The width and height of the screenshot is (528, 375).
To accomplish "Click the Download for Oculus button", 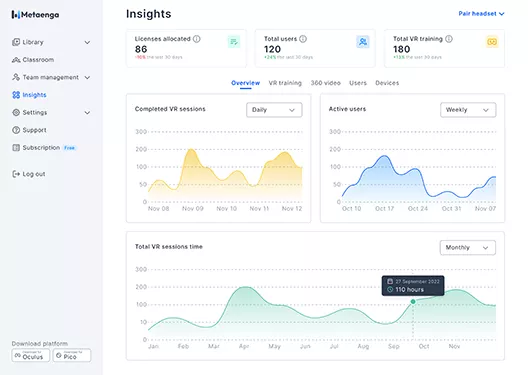I will 31,355.
